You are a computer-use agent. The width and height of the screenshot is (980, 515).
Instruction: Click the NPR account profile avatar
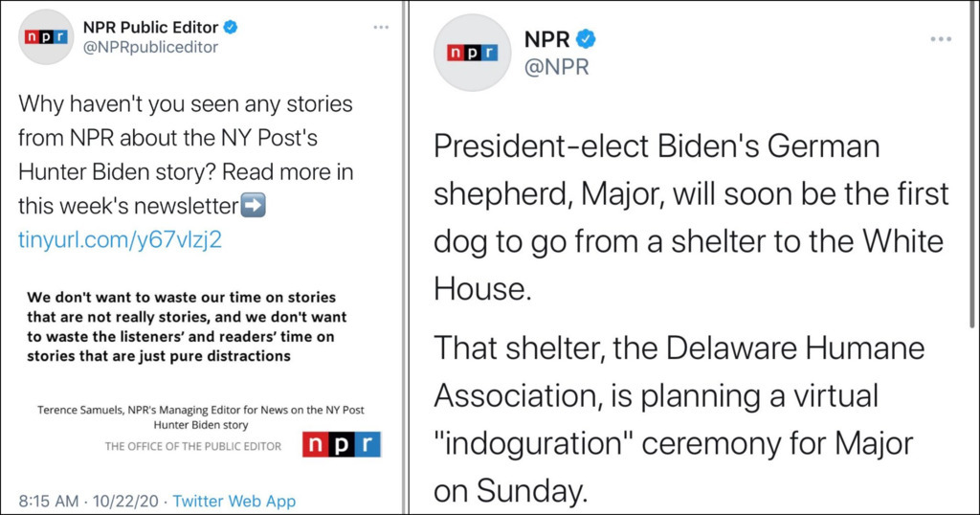tap(473, 53)
